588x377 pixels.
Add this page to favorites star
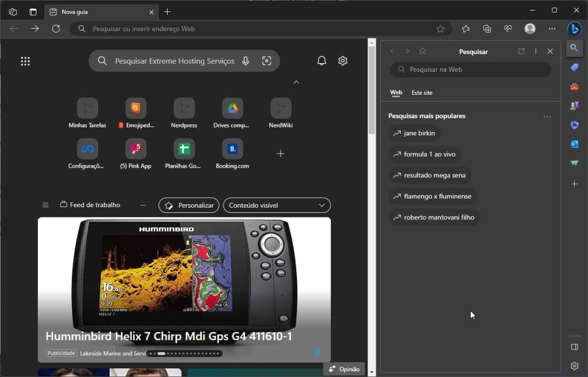pos(440,29)
